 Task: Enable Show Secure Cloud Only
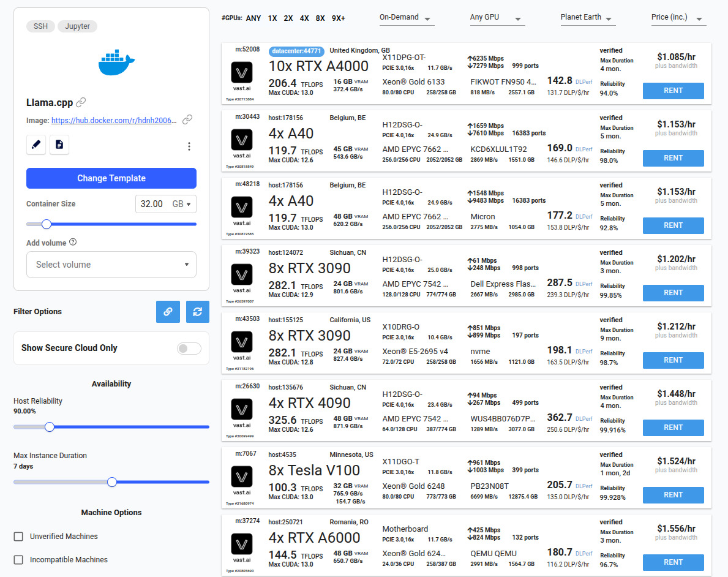coord(189,348)
